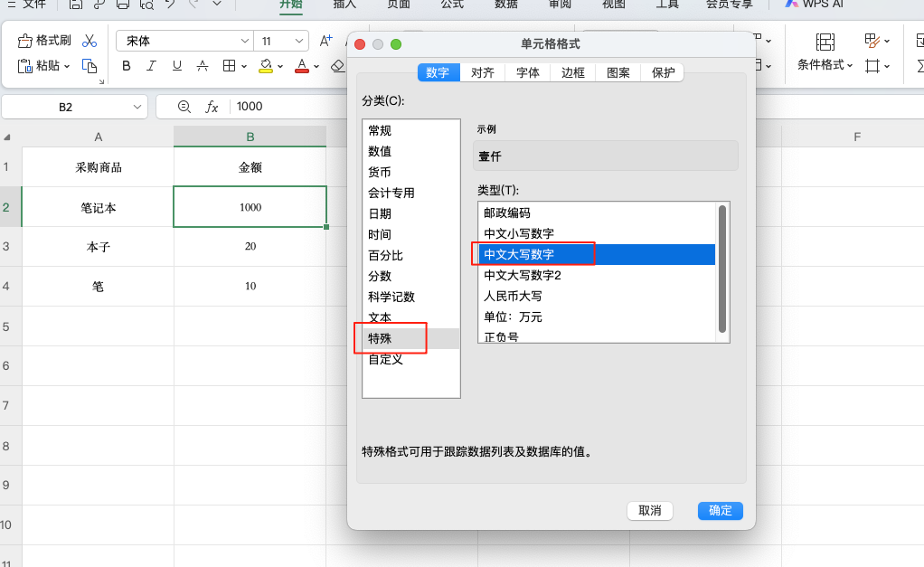Click the increase font size icon
The height and width of the screenshot is (567, 924).
point(326,41)
